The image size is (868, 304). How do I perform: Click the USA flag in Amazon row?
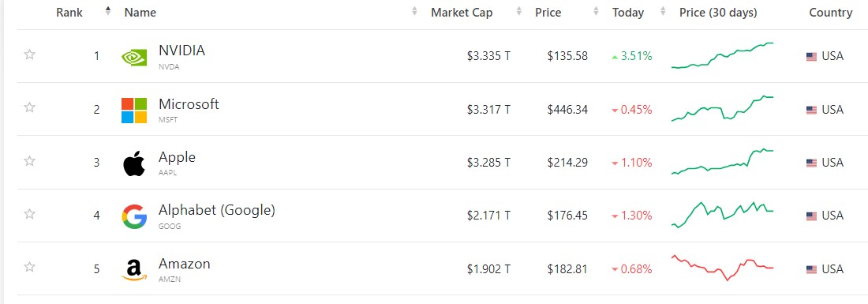click(811, 270)
